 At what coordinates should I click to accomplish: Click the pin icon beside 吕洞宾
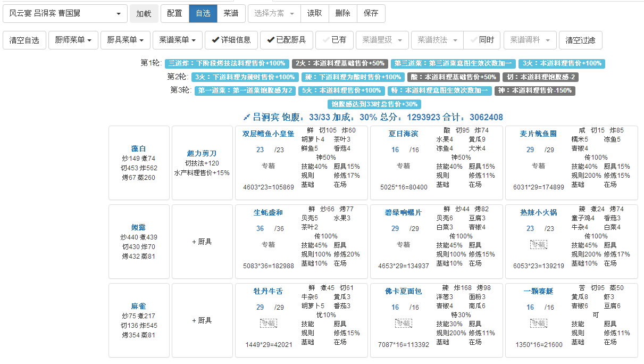(246, 117)
